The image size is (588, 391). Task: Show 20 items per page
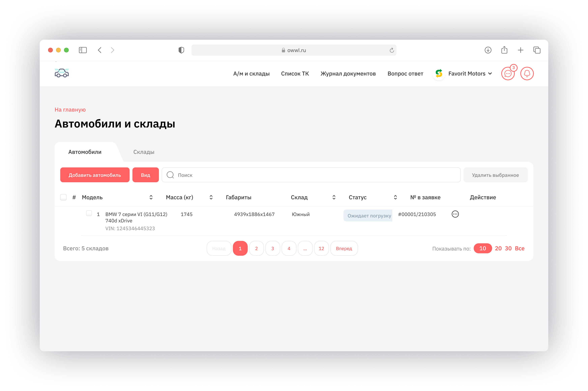coord(498,248)
